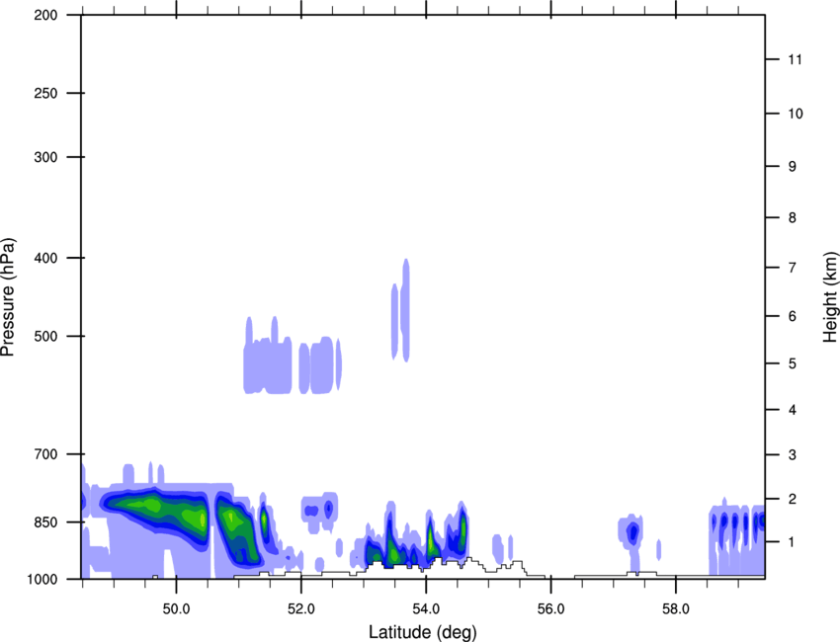Click the 50.0 latitude tick label
Viewport: 840px width, 642px height.
176,609
